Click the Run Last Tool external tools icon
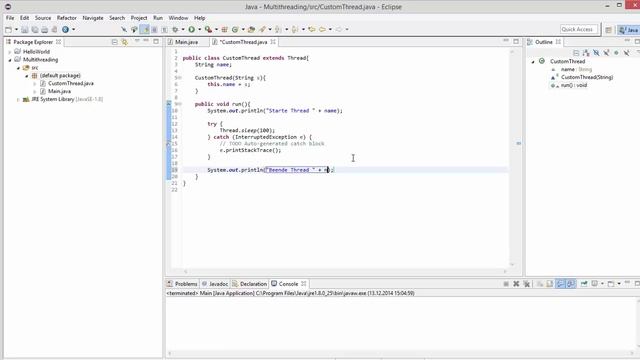This screenshot has width=640, height=360. pyautogui.click(x=208, y=29)
